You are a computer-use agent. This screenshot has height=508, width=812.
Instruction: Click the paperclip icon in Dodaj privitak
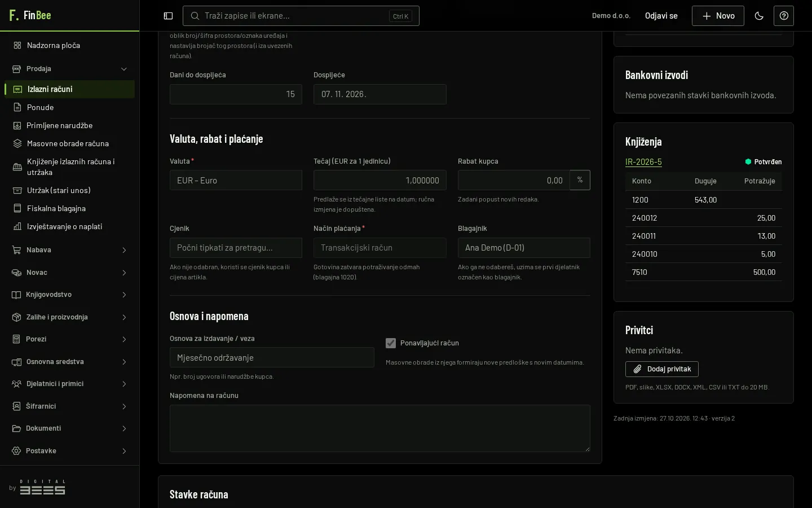(637, 369)
